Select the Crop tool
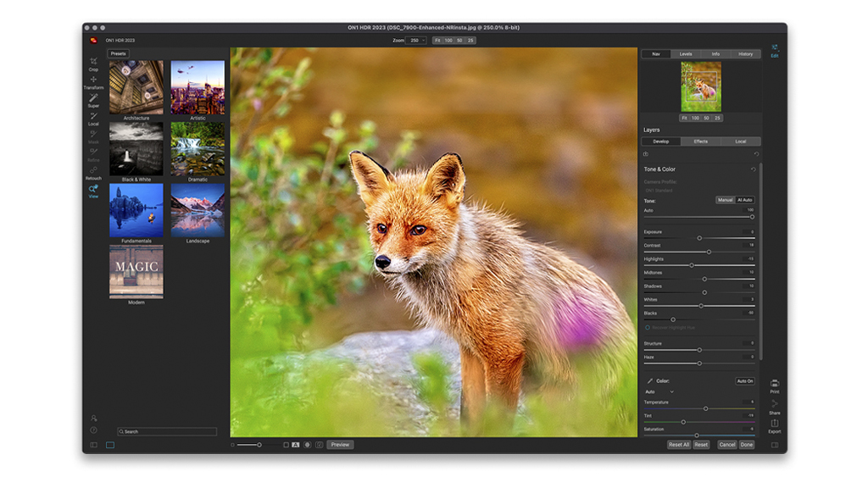The width and height of the screenshot is (868, 488). click(x=93, y=62)
